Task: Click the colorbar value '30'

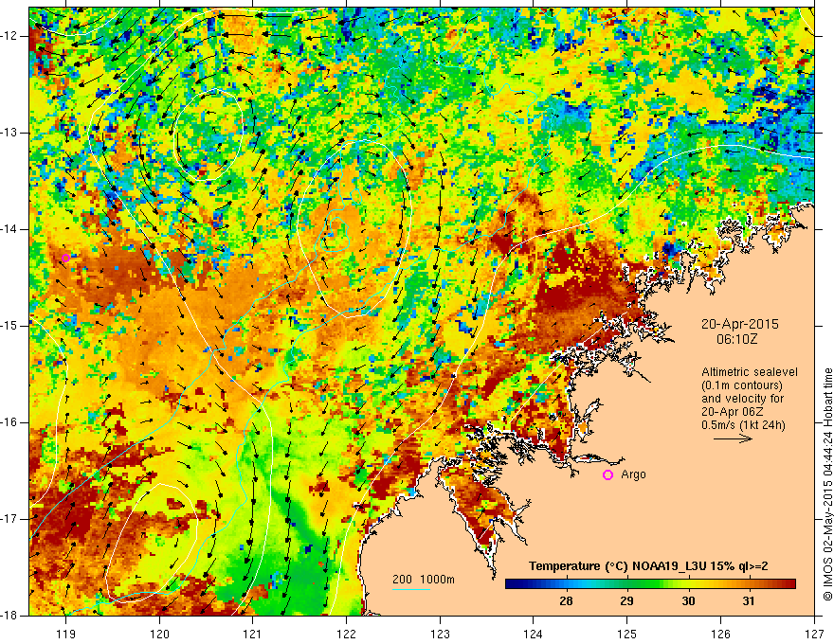Action: tap(688, 601)
